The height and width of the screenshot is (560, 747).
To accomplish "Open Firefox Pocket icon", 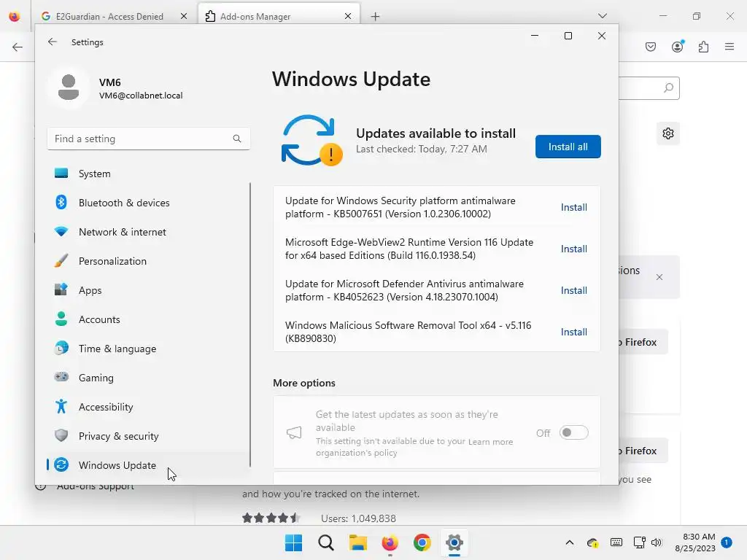I will pyautogui.click(x=651, y=47).
